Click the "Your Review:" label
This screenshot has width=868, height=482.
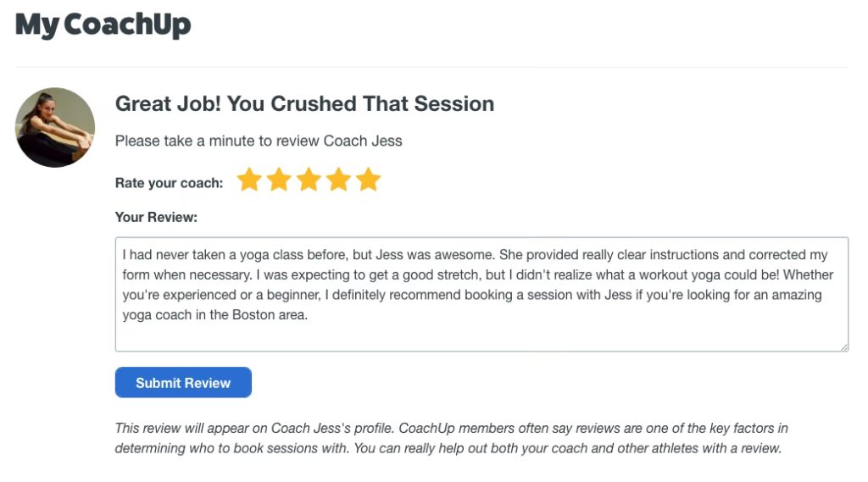coord(156,217)
